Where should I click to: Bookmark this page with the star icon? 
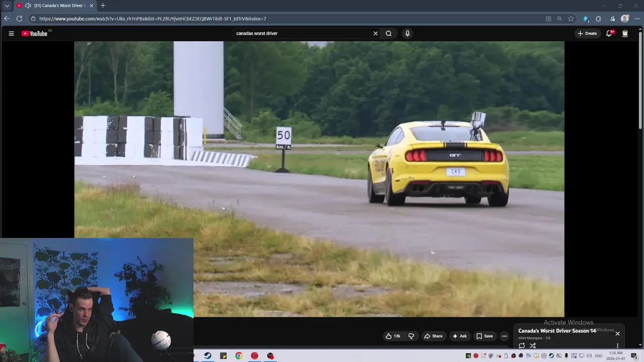point(571,19)
